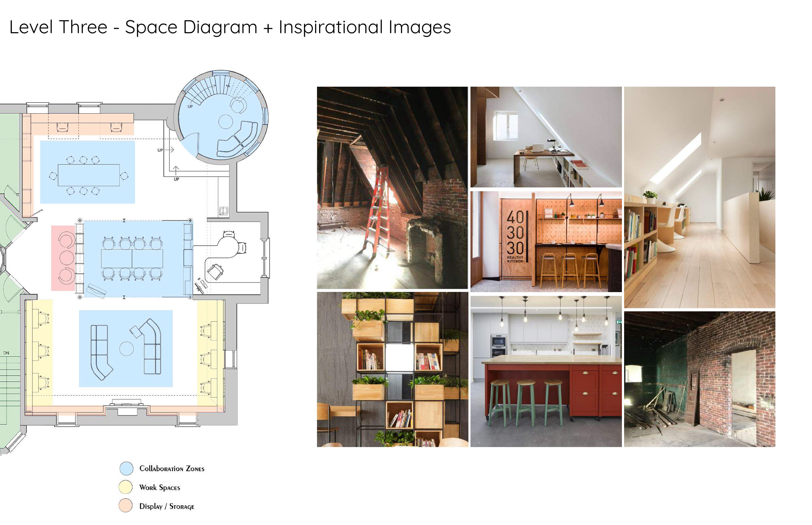Open the red kitchen island with green stools photo
The height and width of the screenshot is (525, 812).
pyautogui.click(x=546, y=372)
